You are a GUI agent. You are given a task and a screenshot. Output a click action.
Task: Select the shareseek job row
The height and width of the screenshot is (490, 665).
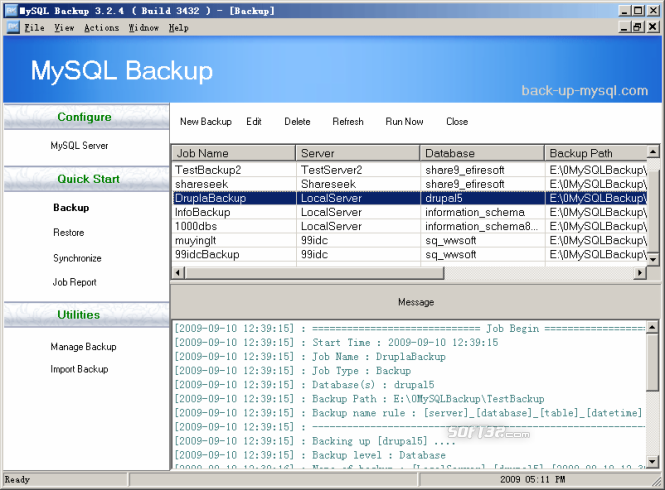pyautogui.click(x=409, y=184)
